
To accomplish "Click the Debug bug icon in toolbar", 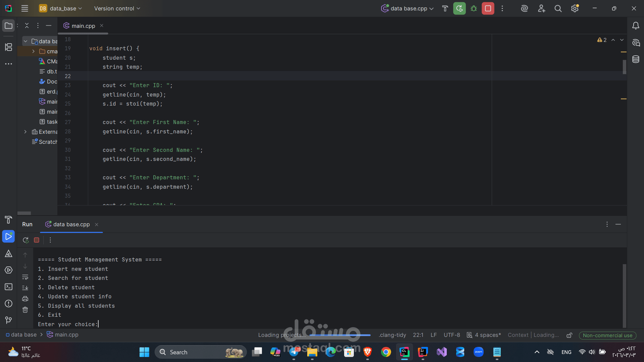I will pos(474,8).
